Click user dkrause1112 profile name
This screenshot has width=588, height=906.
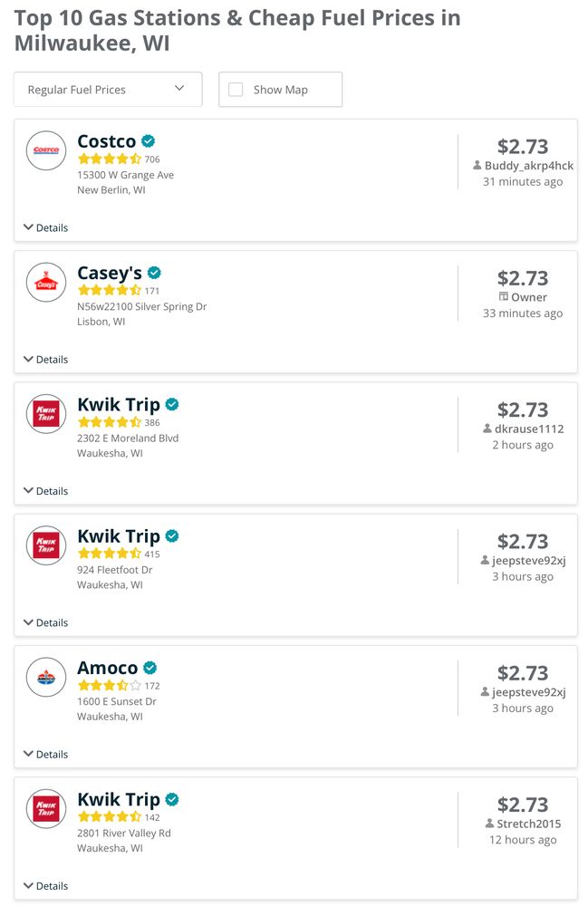click(x=528, y=429)
